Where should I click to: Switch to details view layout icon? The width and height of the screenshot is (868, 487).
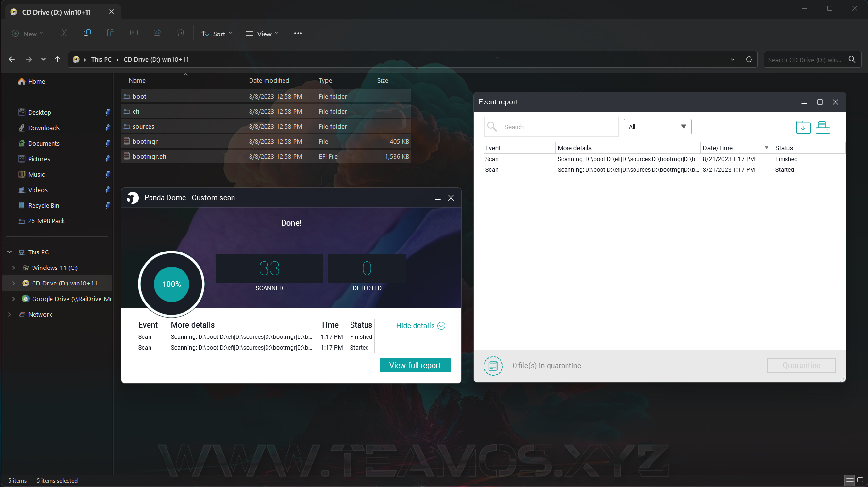[x=850, y=480]
